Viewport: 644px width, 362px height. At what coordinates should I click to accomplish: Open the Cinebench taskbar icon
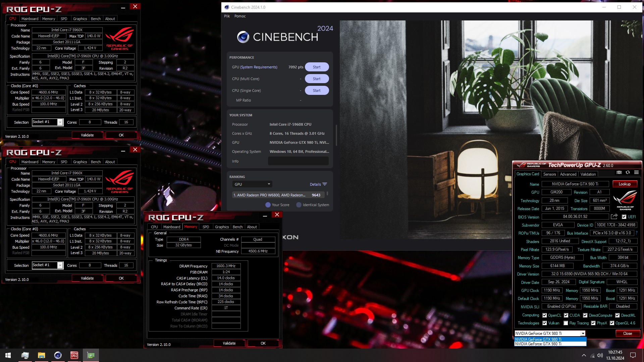(x=58, y=355)
